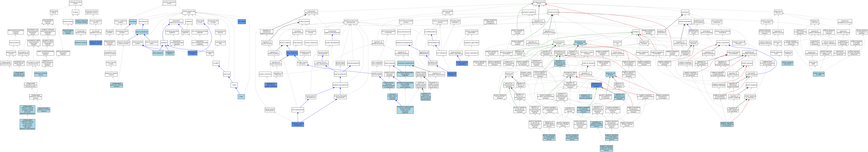Click the 'export from cell' node

[617, 43]
